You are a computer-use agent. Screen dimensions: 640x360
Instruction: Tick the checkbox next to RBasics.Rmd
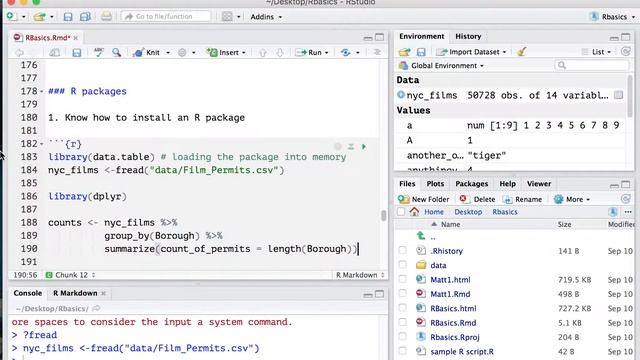402,322
